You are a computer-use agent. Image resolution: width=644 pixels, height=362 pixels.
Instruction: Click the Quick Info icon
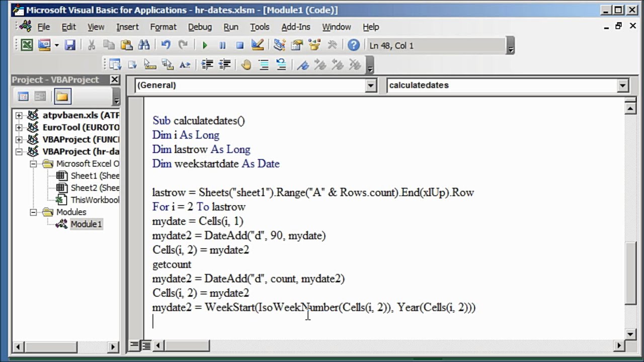point(150,64)
